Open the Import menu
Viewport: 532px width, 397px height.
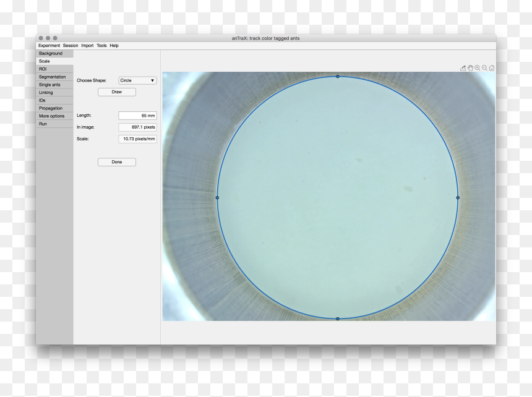[x=87, y=45]
